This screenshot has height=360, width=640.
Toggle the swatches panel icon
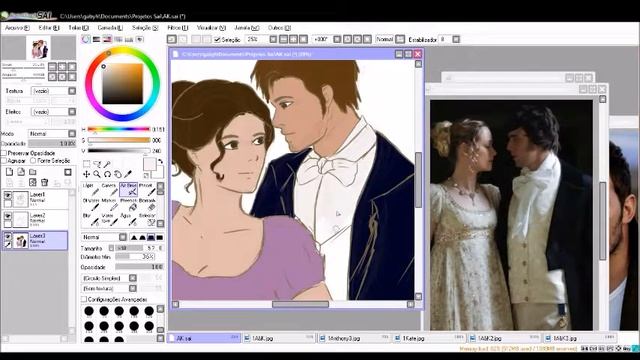coord(129,39)
